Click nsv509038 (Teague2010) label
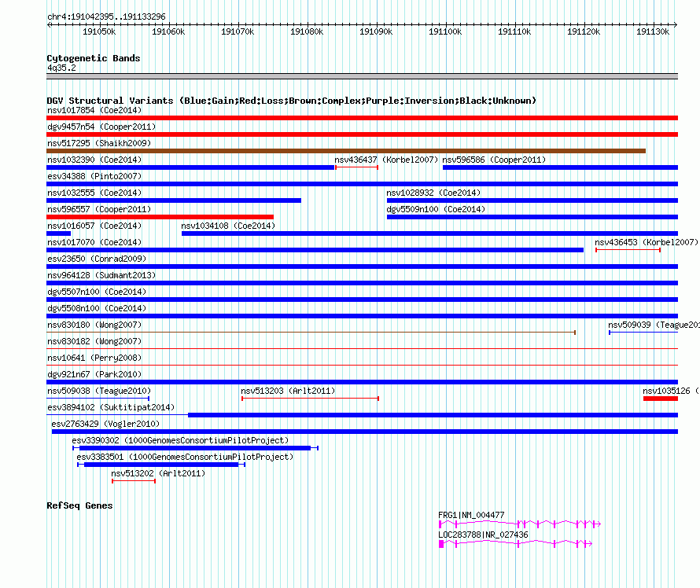700x588 pixels. [x=99, y=391]
